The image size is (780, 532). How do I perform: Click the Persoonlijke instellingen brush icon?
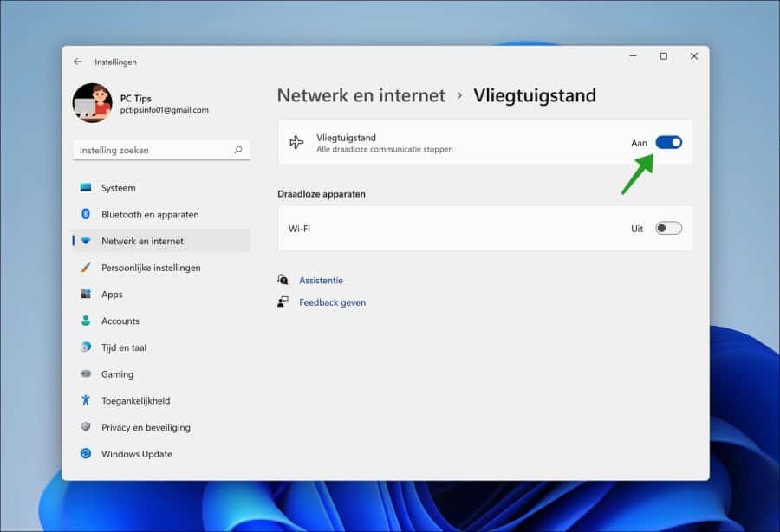pyautogui.click(x=86, y=268)
